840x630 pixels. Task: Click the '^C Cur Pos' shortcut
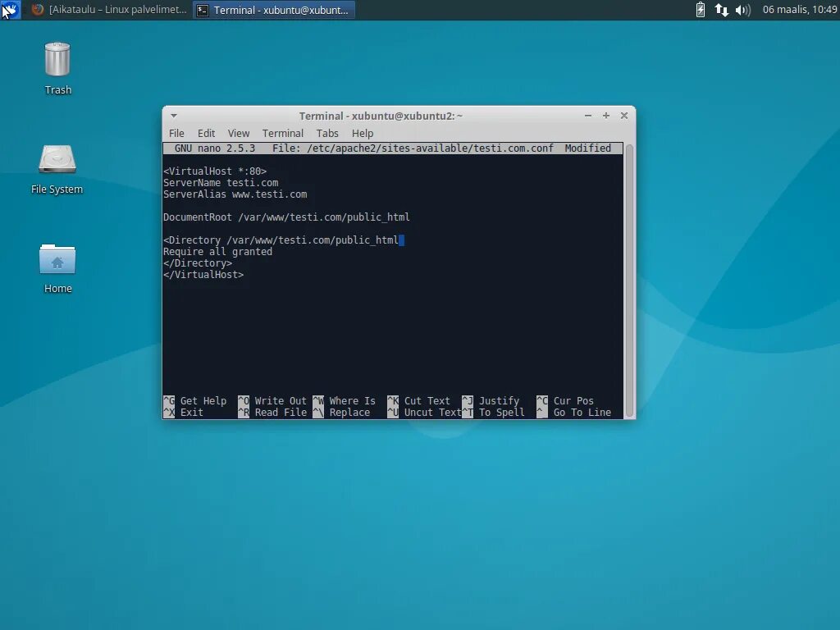click(x=565, y=400)
